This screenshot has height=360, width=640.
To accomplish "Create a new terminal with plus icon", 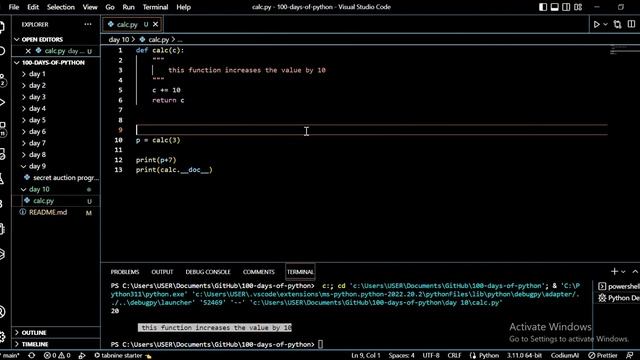I will coord(614,271).
